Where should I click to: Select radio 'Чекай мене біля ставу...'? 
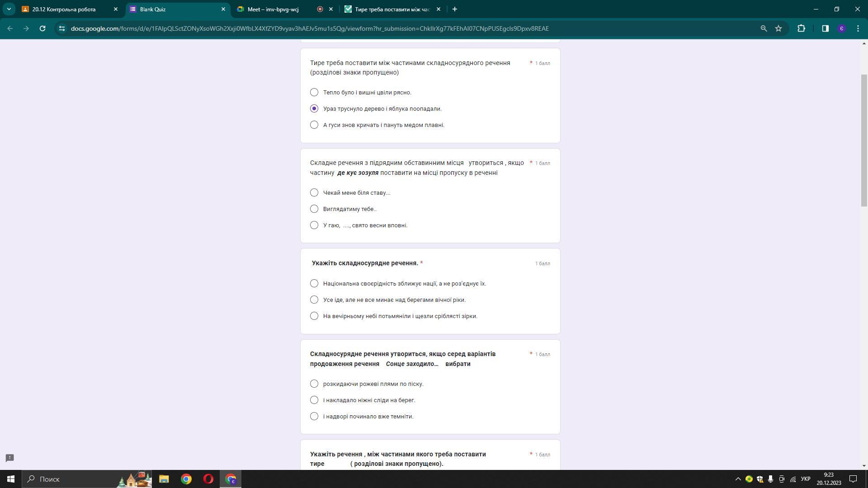point(314,192)
